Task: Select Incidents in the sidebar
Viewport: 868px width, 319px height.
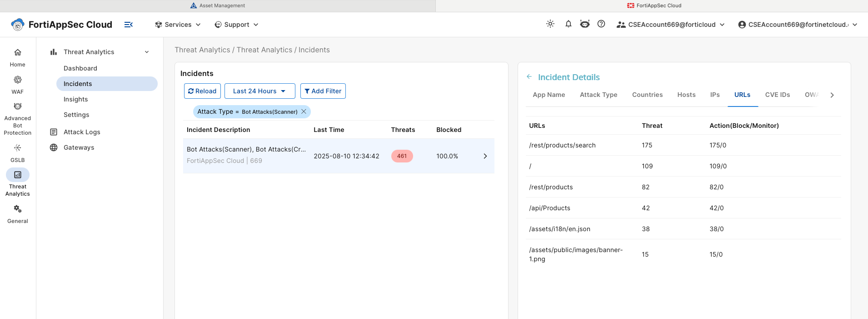Action: 107,84
